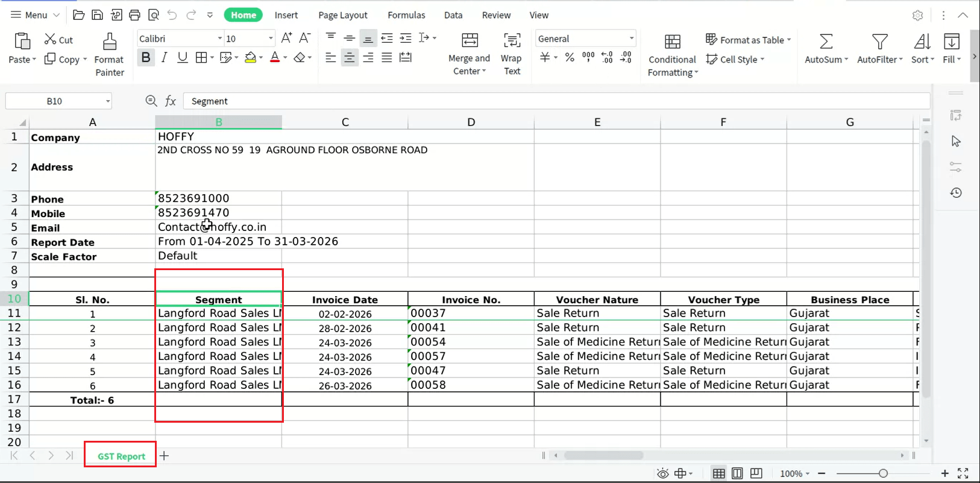Viewport: 980px width, 483px height.
Task: Toggle Bold formatting button
Action: [146, 57]
